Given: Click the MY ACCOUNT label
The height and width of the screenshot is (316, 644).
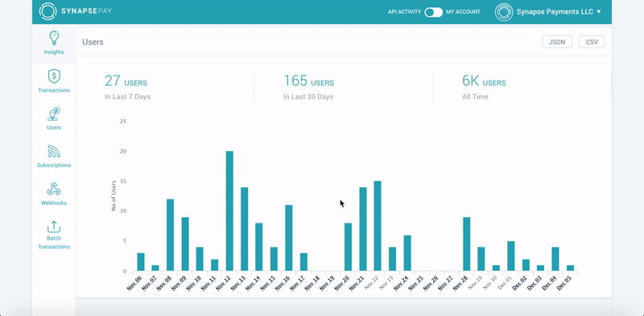Looking at the screenshot, I should tap(463, 12).
